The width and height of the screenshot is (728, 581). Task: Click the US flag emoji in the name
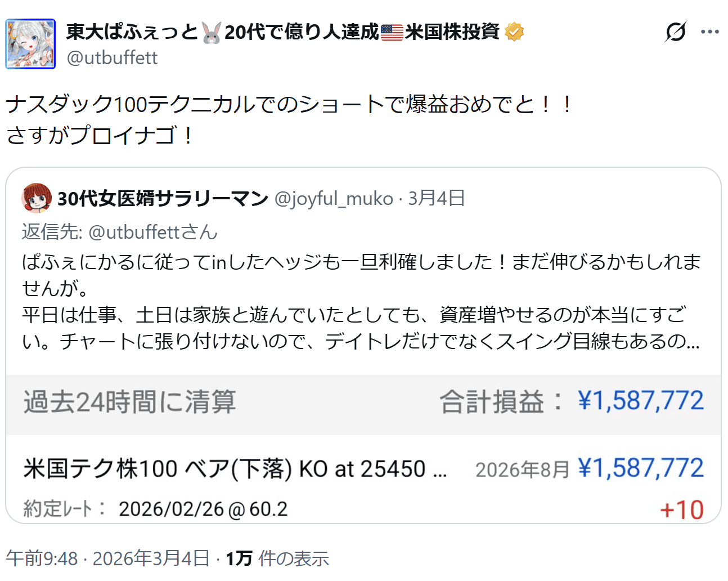[x=392, y=32]
